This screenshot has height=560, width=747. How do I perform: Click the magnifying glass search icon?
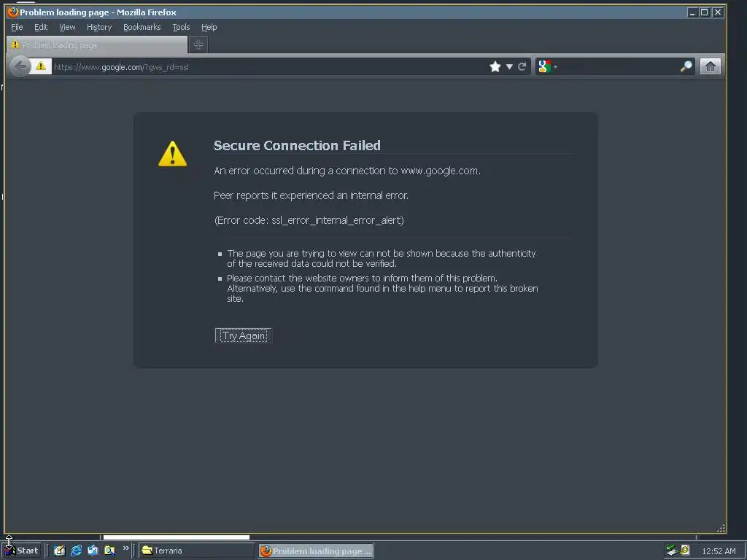[686, 66]
